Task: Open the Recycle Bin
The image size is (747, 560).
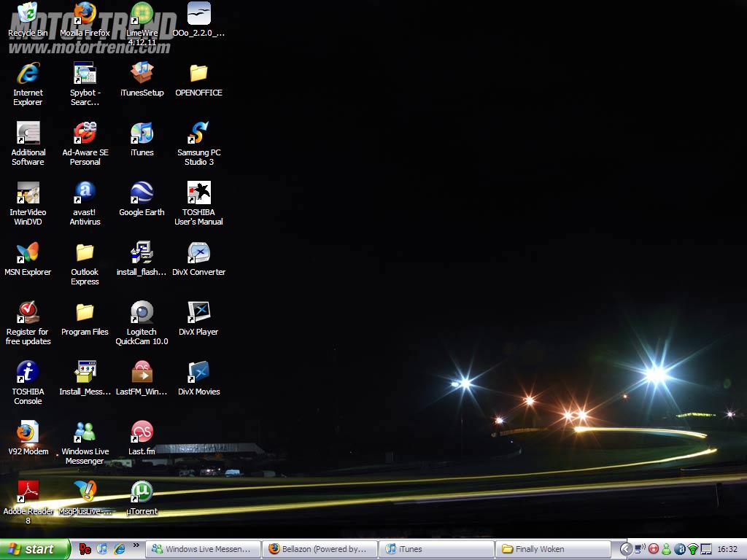Action: pos(28,15)
